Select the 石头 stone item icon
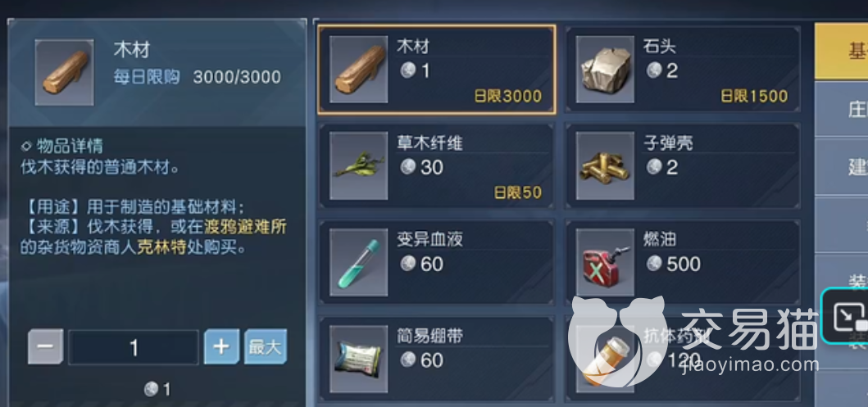Viewport: 868px width, 407px height. point(605,69)
